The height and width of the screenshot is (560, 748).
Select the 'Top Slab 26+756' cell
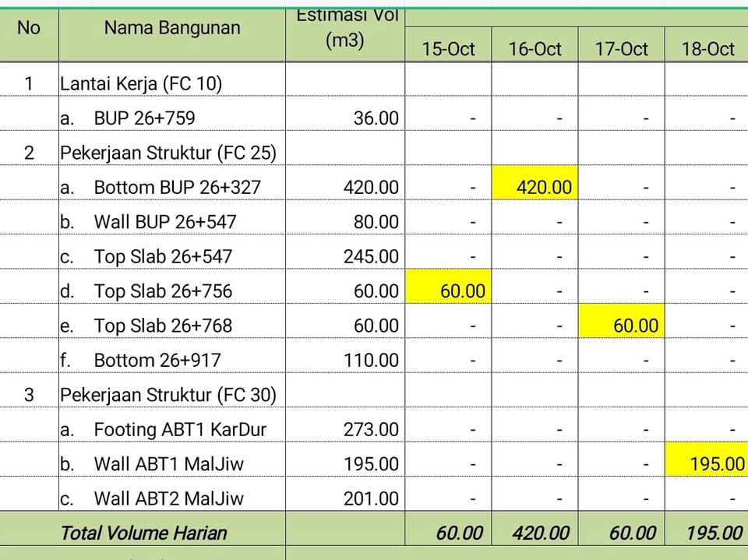pos(172,287)
